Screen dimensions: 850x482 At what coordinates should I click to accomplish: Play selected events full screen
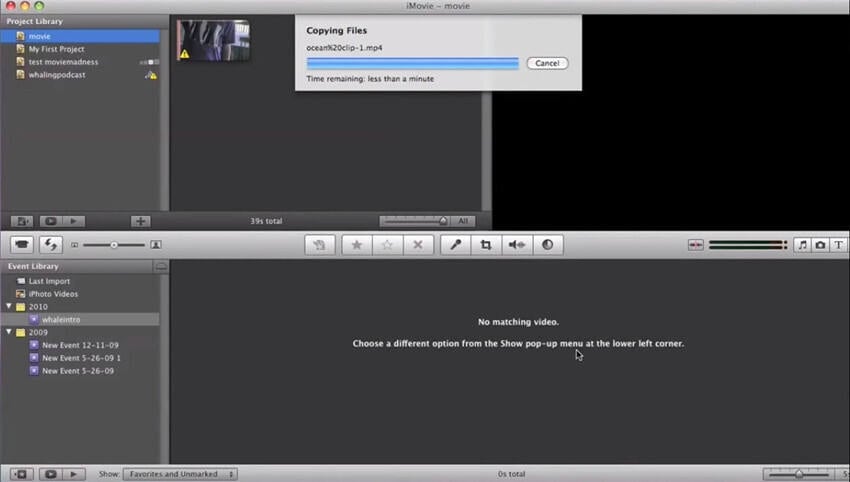click(x=50, y=474)
